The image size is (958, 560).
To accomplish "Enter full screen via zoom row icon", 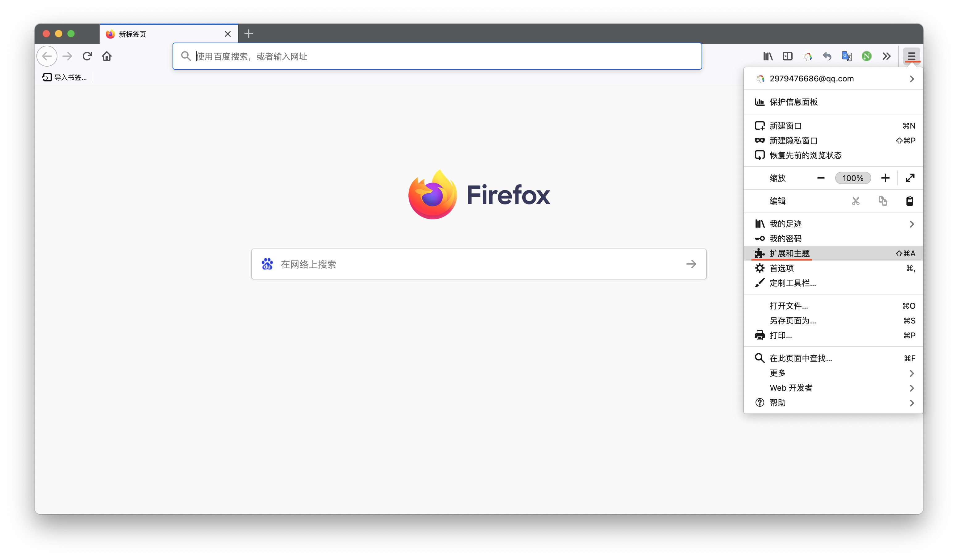I will point(910,178).
